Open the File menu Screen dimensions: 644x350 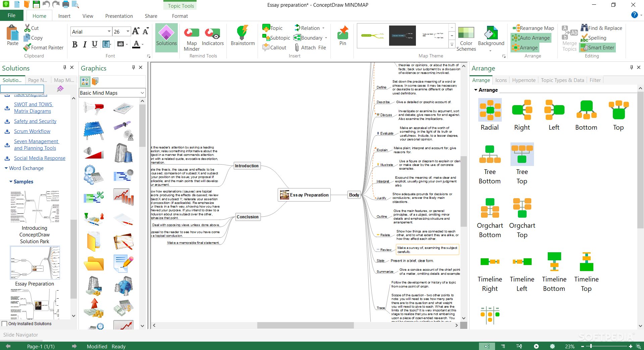point(12,15)
